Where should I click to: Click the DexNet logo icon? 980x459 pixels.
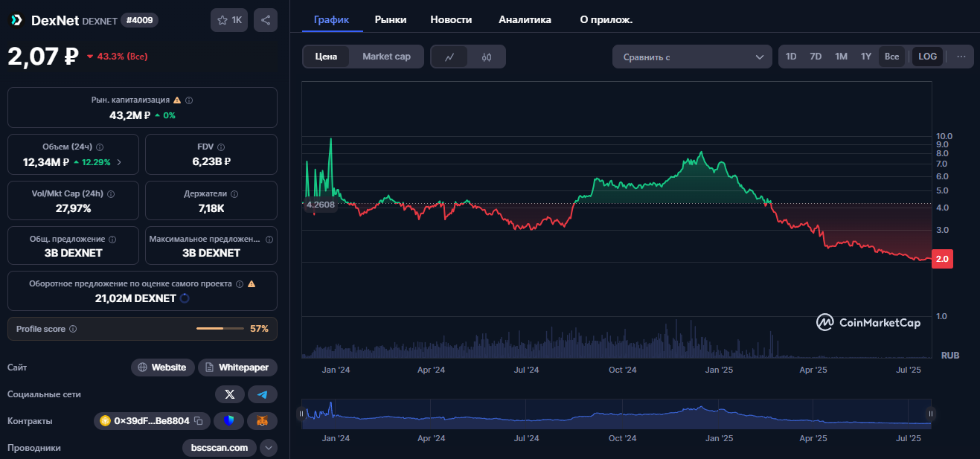[16, 20]
